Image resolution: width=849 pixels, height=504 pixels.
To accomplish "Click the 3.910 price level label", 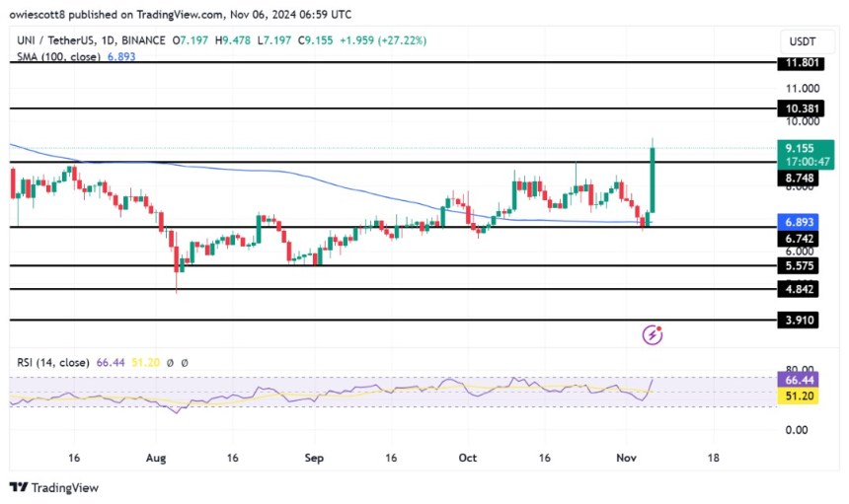I will point(799,321).
